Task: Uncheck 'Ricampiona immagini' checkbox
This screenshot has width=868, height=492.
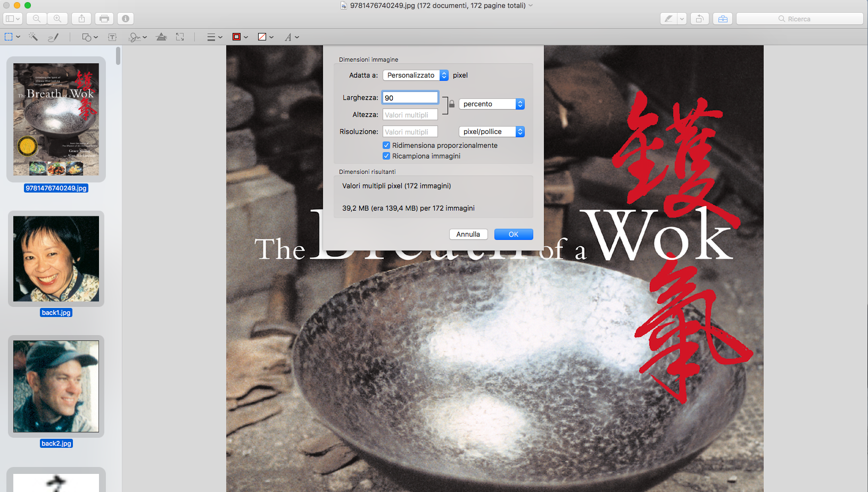Action: 386,156
